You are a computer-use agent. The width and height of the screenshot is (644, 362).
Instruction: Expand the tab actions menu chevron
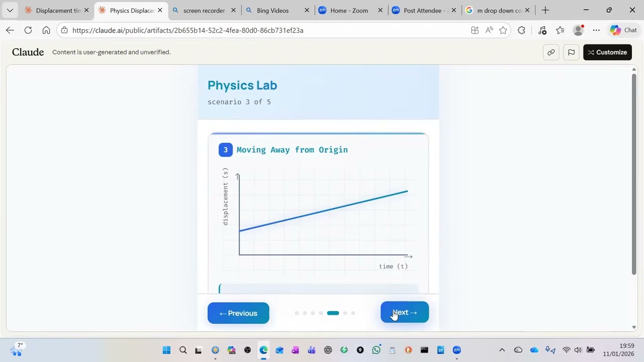coord(10,10)
